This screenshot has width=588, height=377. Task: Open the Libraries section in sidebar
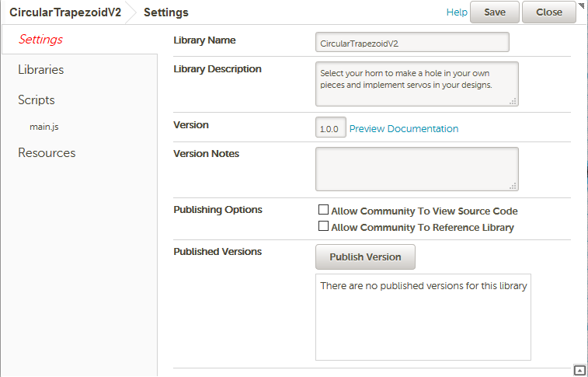[x=41, y=69]
